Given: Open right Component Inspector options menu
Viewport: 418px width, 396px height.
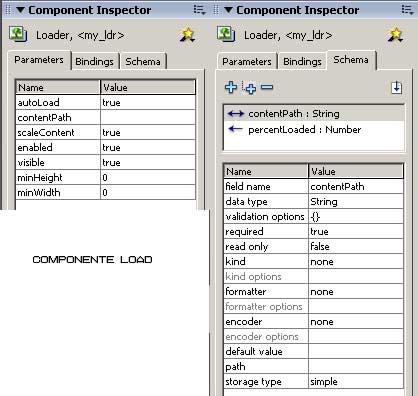Looking at the screenshot, I should (407, 10).
